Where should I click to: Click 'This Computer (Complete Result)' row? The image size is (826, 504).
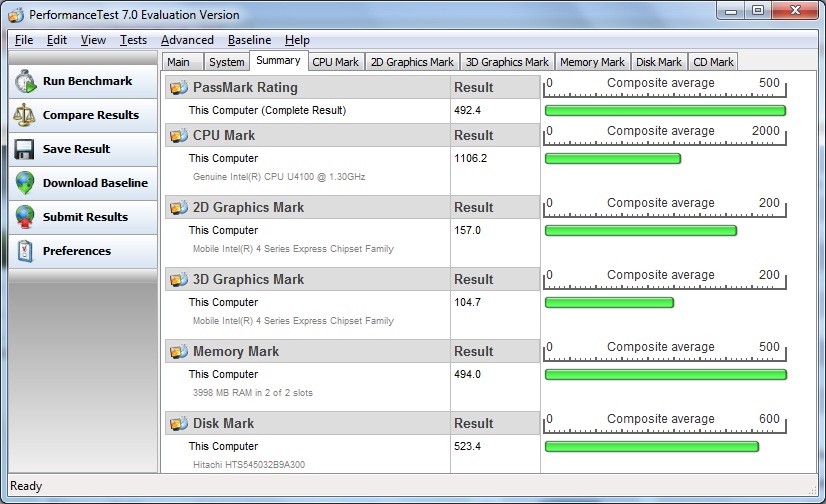coord(353,111)
